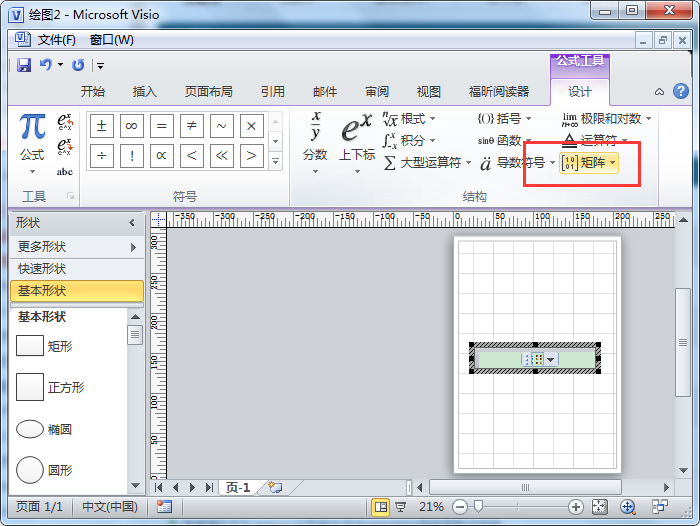The image size is (700, 526).
Task: Show next row of symbol gallery
Action: (276, 141)
